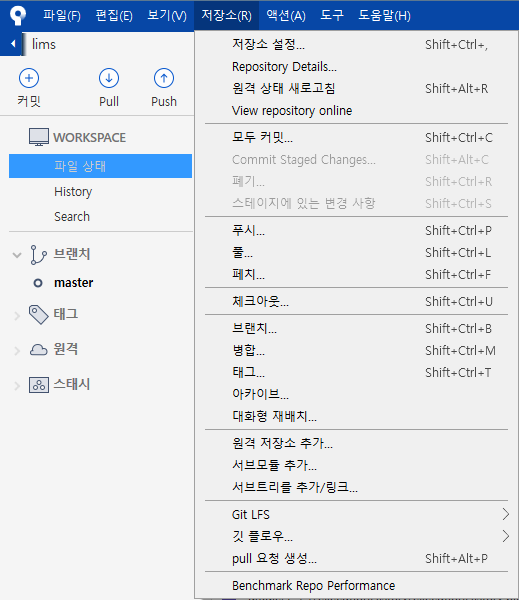Choose 페치... menu entry
Screen dimensions: 519x600
point(356,274)
